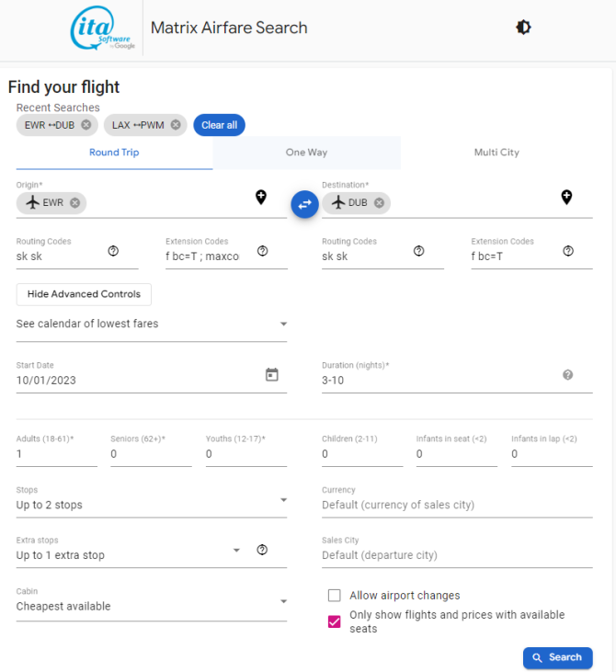Click Hide Advanced Controls button
Screen dimensions: 616x672
(x=84, y=294)
